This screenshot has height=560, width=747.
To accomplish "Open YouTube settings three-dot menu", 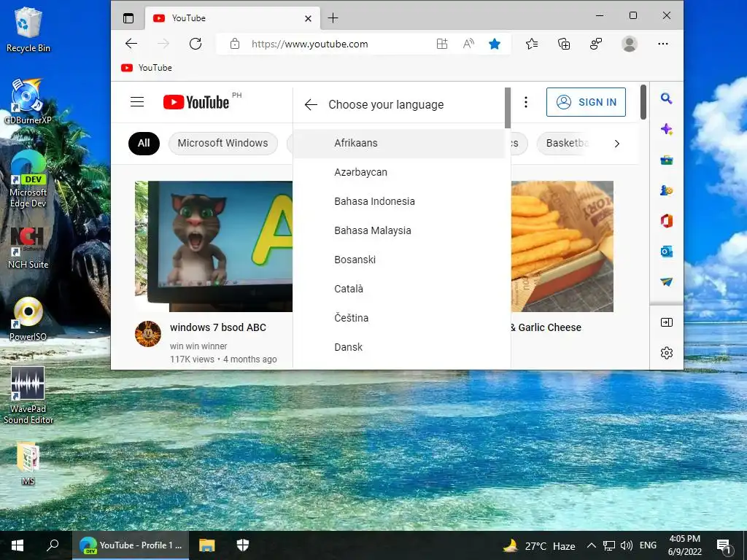I will 526,102.
